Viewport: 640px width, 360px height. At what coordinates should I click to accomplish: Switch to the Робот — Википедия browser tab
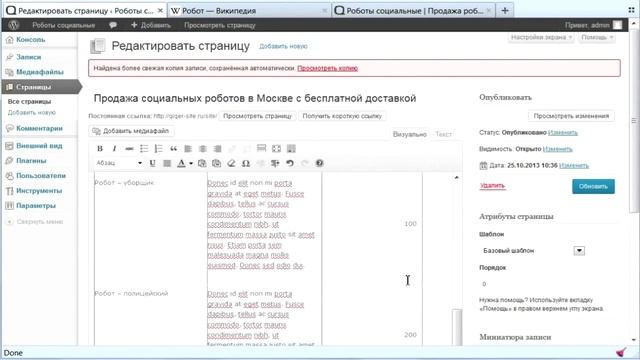click(x=250, y=11)
